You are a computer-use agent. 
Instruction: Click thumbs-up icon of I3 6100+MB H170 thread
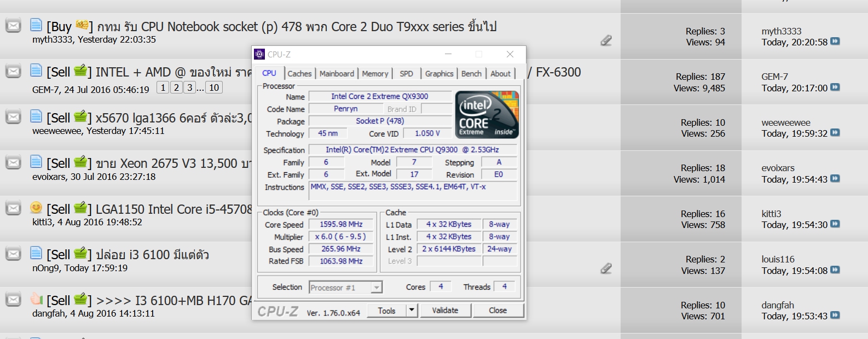click(36, 299)
